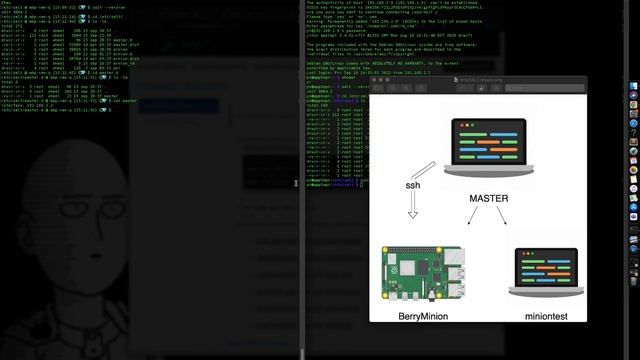The height and width of the screenshot is (360, 640).
Task: Open the sidebar view menu in Preview toolbar
Action: tap(378, 88)
